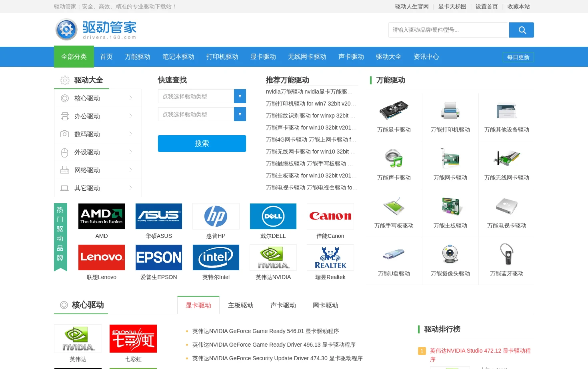
Task: Open 万能网卡驱动 network card icon
Action: tap(450, 158)
